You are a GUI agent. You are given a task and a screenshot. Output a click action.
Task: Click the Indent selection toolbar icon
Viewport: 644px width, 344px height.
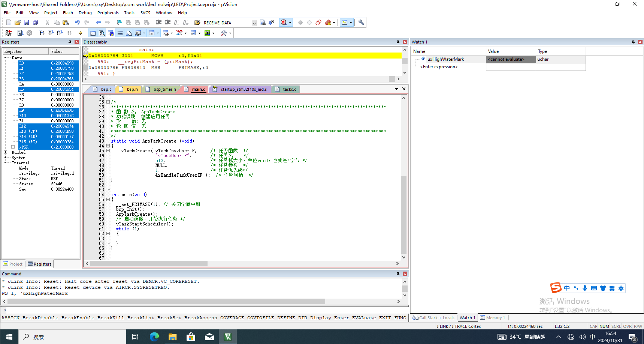[158, 23]
